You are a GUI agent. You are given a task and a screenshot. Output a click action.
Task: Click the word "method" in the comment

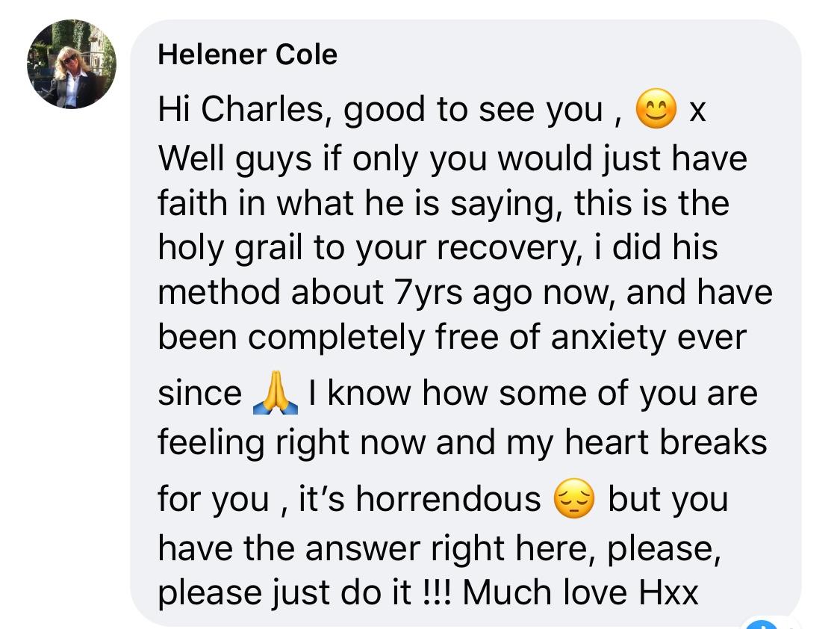coord(219,292)
